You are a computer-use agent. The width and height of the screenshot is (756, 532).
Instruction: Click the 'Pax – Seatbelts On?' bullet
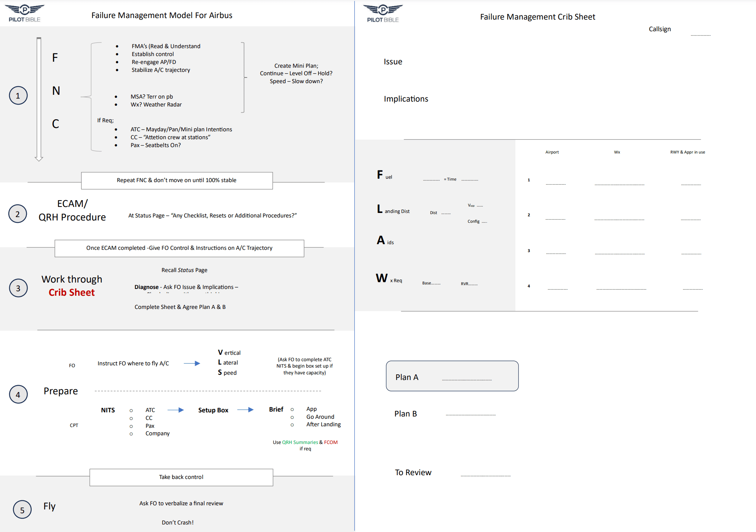point(155,145)
